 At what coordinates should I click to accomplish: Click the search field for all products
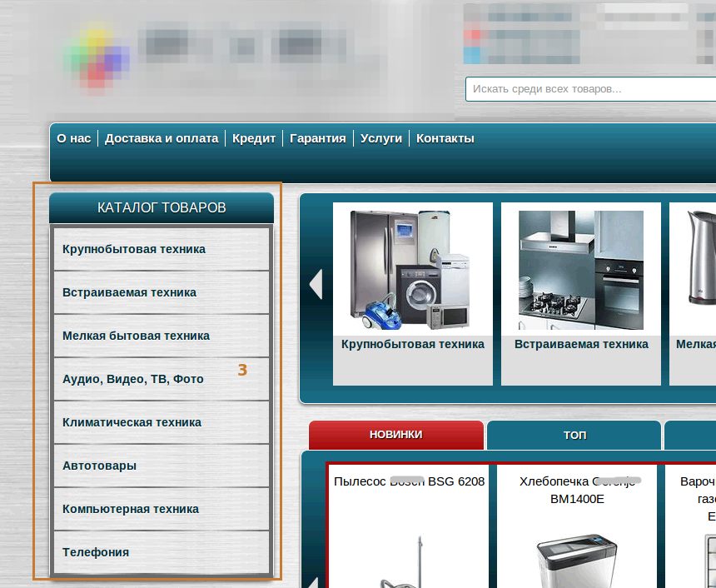coord(590,89)
